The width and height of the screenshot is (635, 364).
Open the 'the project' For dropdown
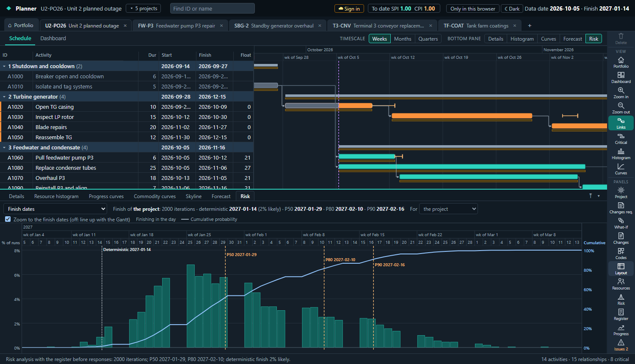pos(448,209)
